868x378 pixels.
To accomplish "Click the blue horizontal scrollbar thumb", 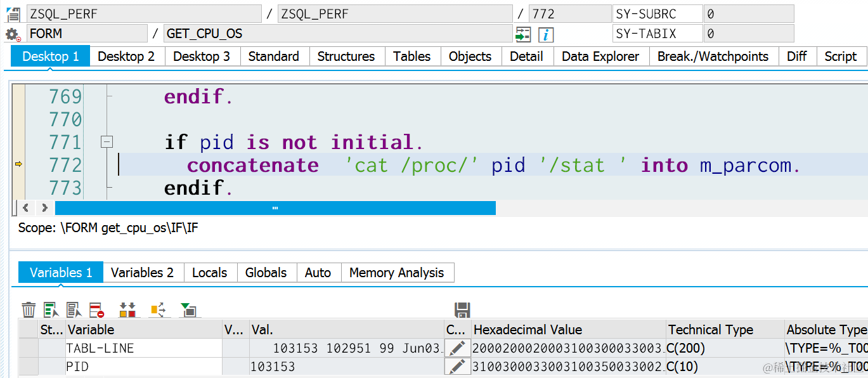I will 275,207.
